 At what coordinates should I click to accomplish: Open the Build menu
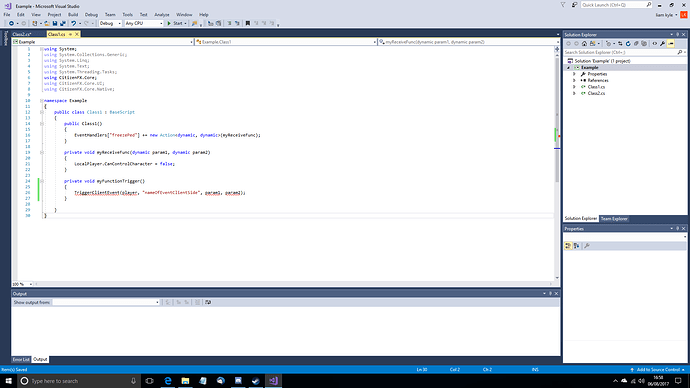[x=73, y=15]
